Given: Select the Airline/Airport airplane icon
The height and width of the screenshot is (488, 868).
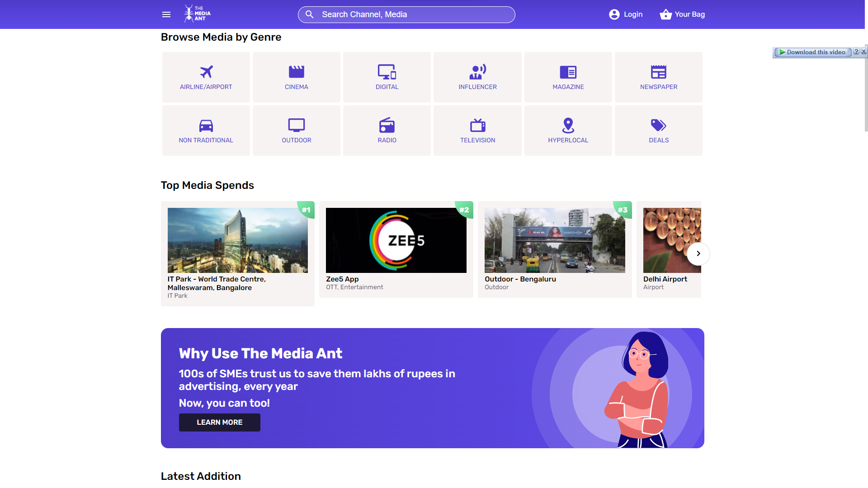Looking at the screenshot, I should [206, 72].
